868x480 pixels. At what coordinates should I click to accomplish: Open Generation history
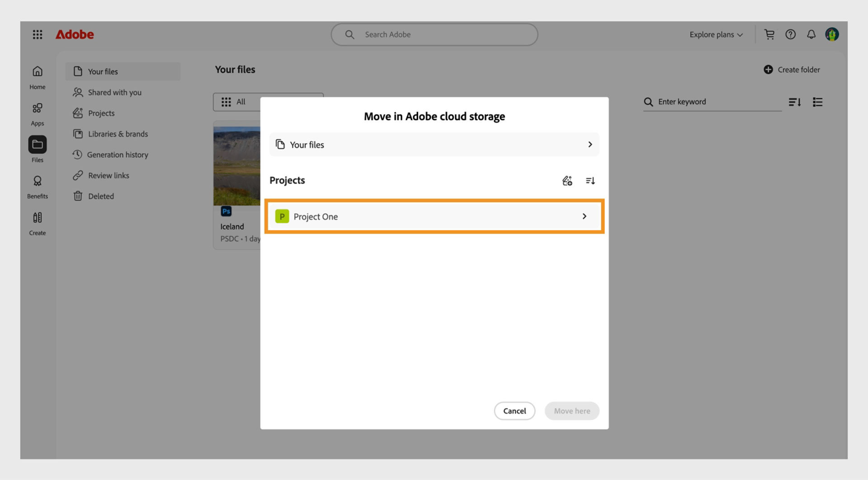(118, 154)
